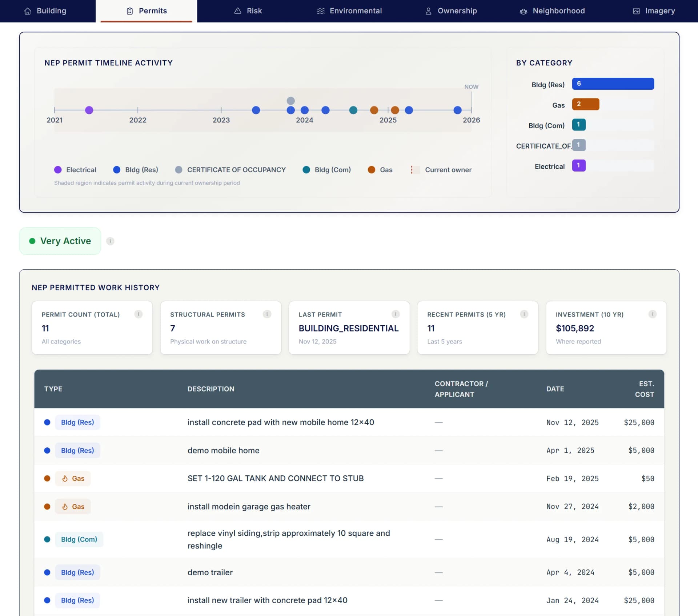698x616 pixels.
Task: Show info for Recent Permits (5 YR)
Action: 524,314
